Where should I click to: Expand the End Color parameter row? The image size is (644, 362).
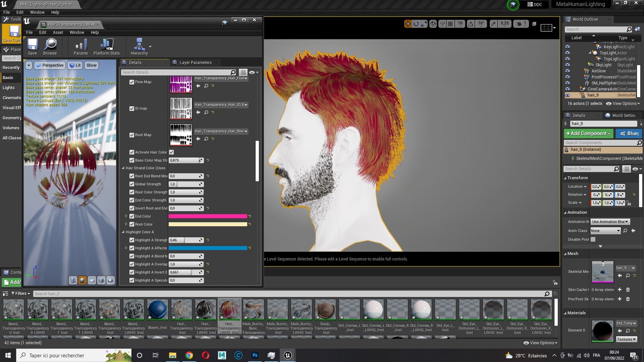point(126,216)
